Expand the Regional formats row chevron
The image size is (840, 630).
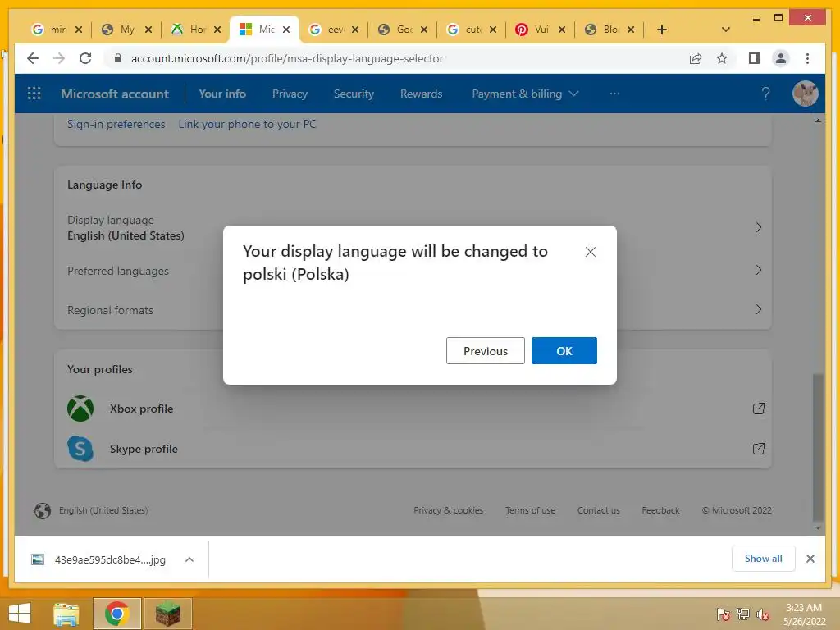[x=758, y=309]
